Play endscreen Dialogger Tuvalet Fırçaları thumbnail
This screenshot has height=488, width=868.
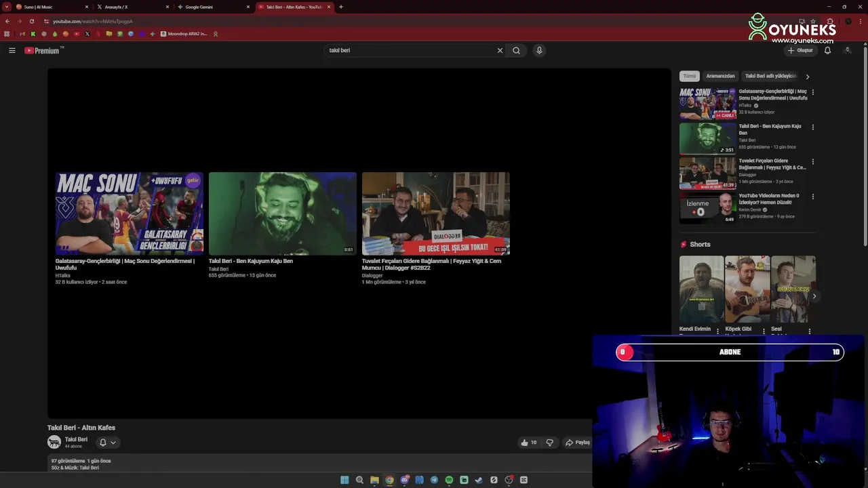435,213
